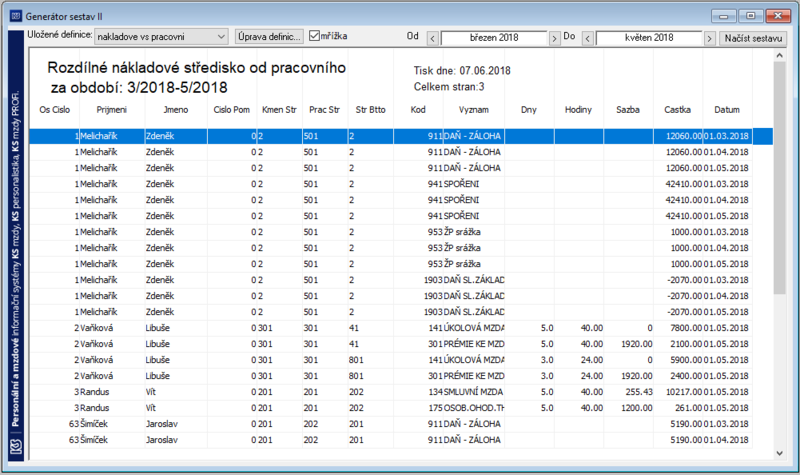Click the Prijmeni column header
800x475 pixels.
(x=112, y=110)
